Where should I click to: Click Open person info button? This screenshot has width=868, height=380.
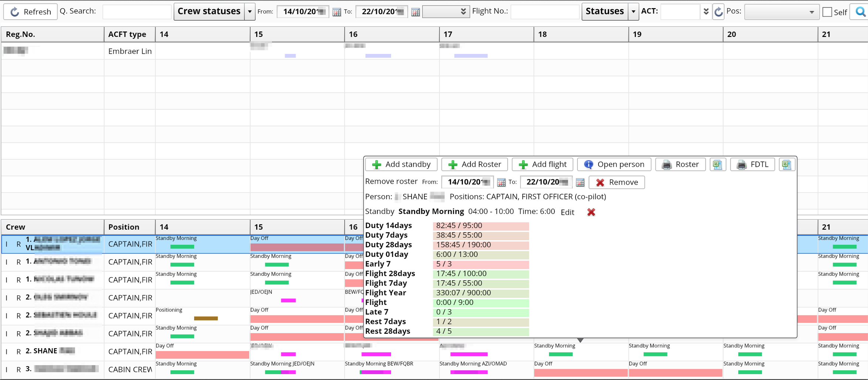coord(614,164)
